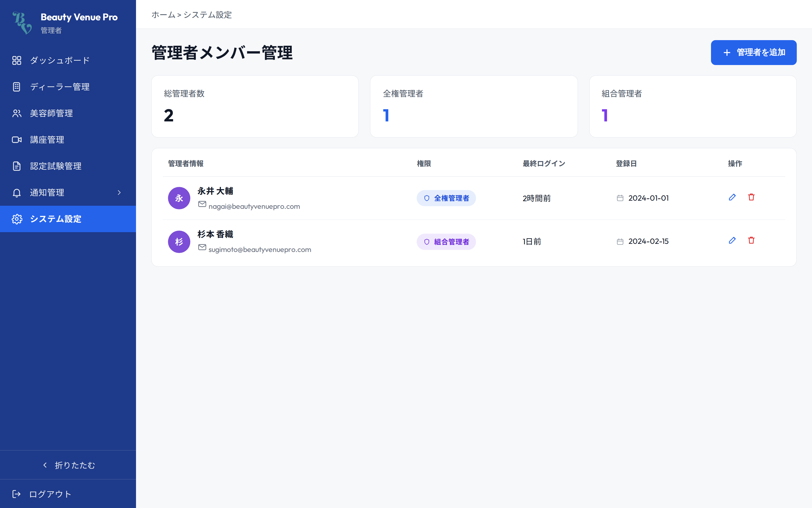The image size is (812, 508).
Task: Collapse sidebar with 折りたたむ
Action: [68, 465]
